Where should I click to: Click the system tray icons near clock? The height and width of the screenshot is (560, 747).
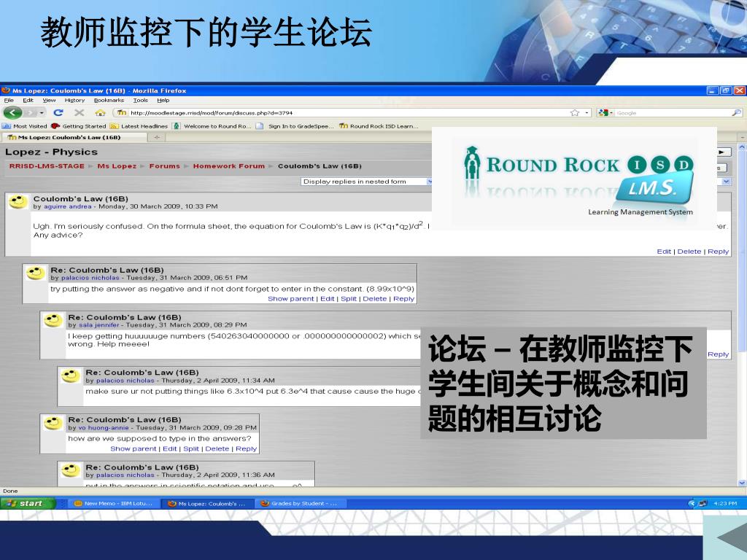click(698, 503)
